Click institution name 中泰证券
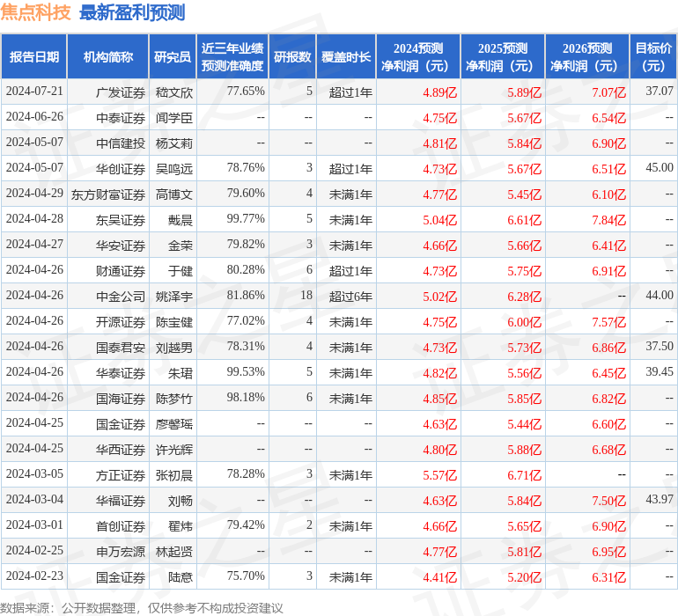This screenshot has width=678, height=616. click(121, 118)
